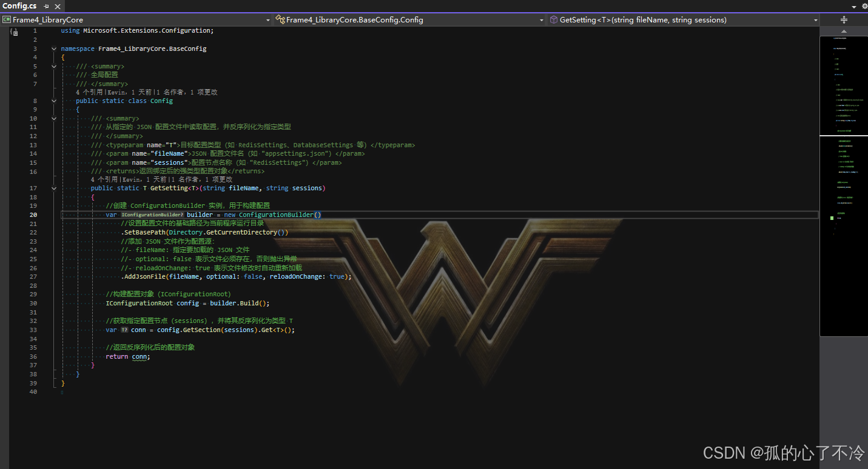868x469 pixels.
Task: Click the IConfigurationBuilder inlay type hint
Action: point(152,215)
